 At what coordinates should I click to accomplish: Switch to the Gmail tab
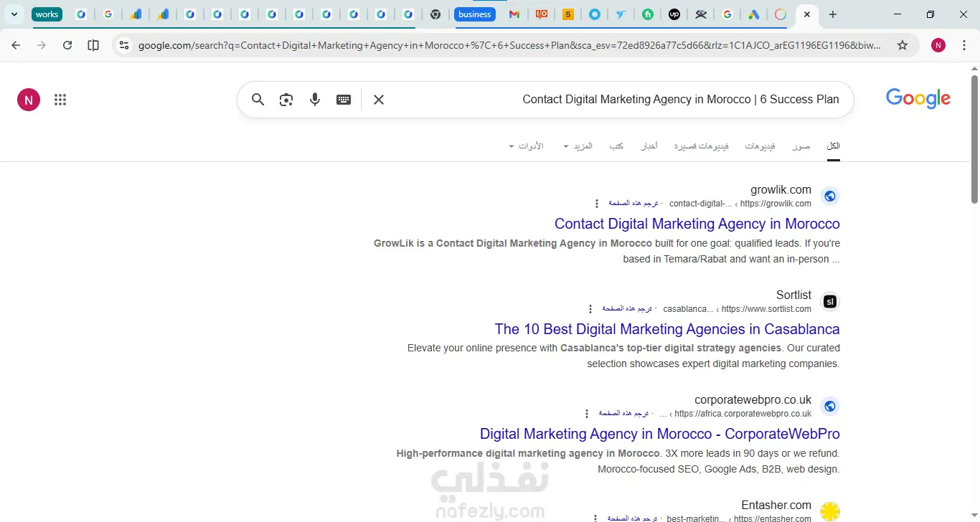tap(514, 14)
